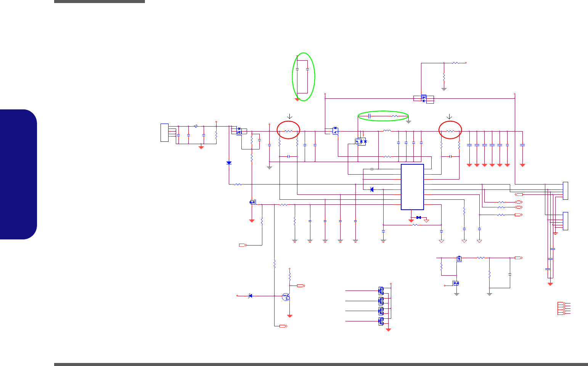Select the diode just left of the IC

(372, 189)
